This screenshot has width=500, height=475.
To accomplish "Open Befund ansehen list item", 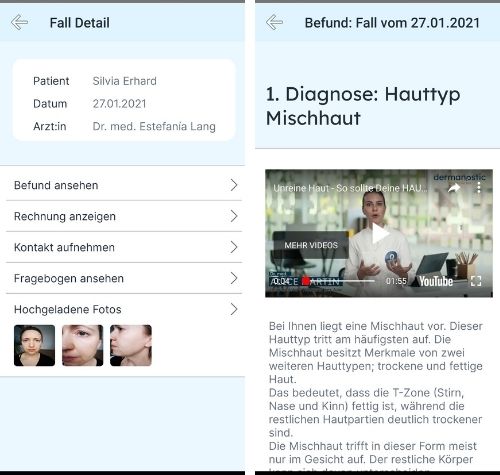I will [124, 185].
